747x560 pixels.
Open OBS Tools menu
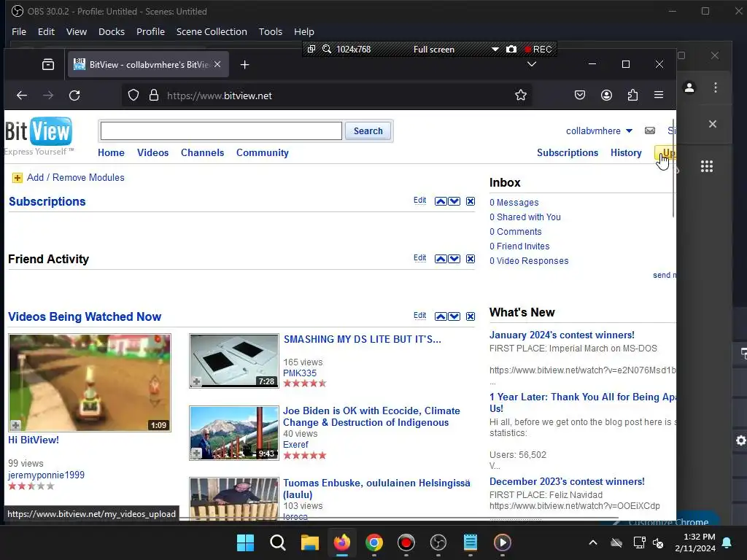[271, 31]
